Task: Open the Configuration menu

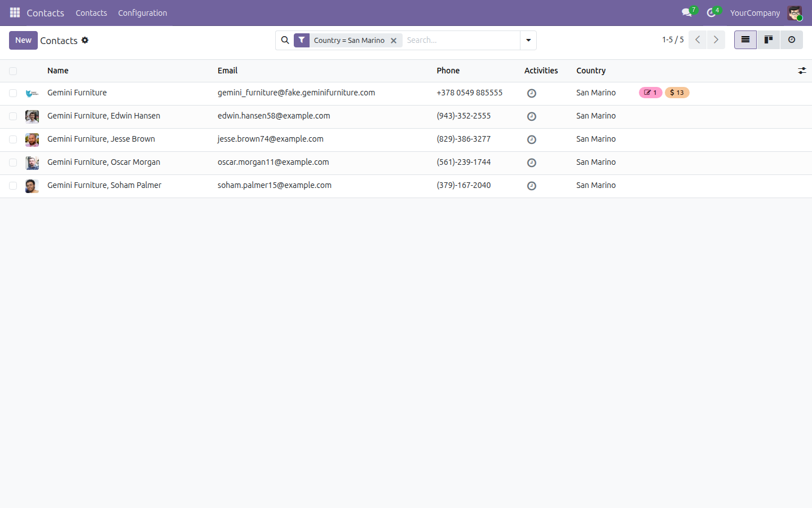Action: 143,13
